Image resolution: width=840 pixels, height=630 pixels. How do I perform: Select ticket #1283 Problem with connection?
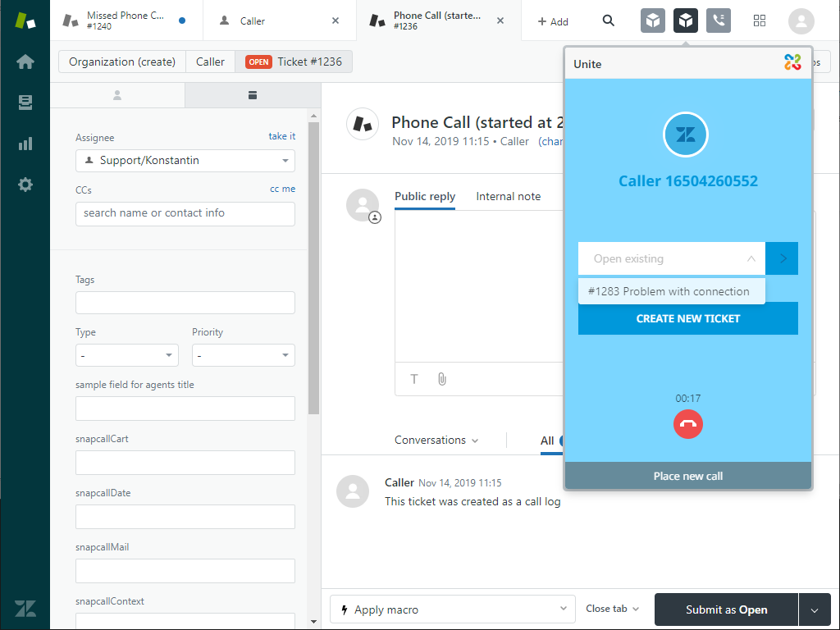pos(669,291)
